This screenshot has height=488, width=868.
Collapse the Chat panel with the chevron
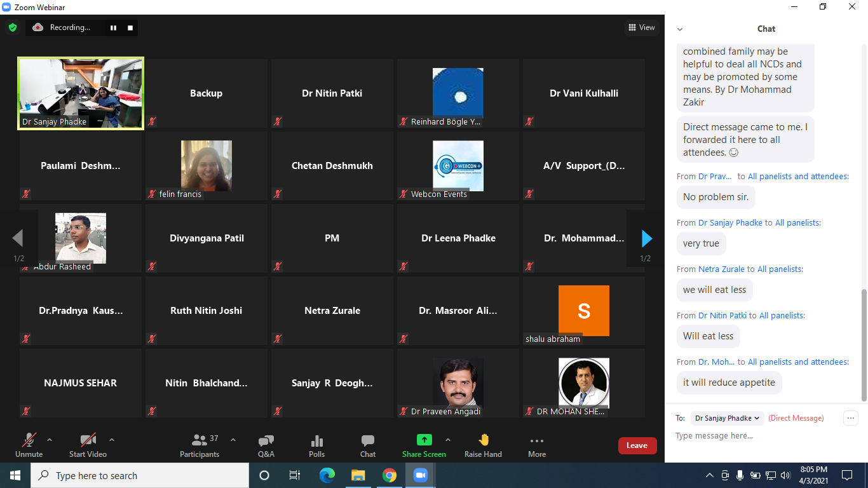tap(680, 29)
